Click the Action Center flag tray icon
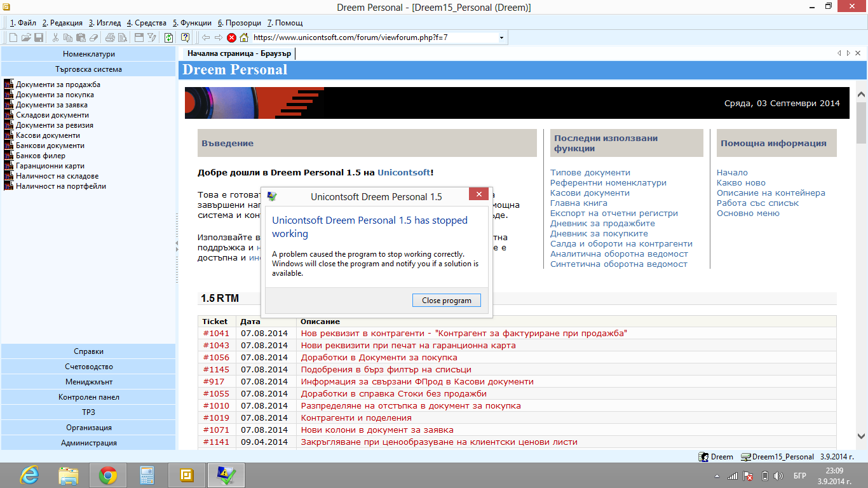Screen dimensions: 868x488 click(749, 476)
